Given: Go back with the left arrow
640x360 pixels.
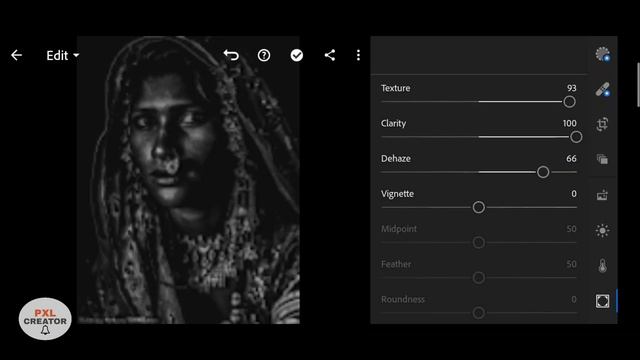Looking at the screenshot, I should pyautogui.click(x=16, y=55).
